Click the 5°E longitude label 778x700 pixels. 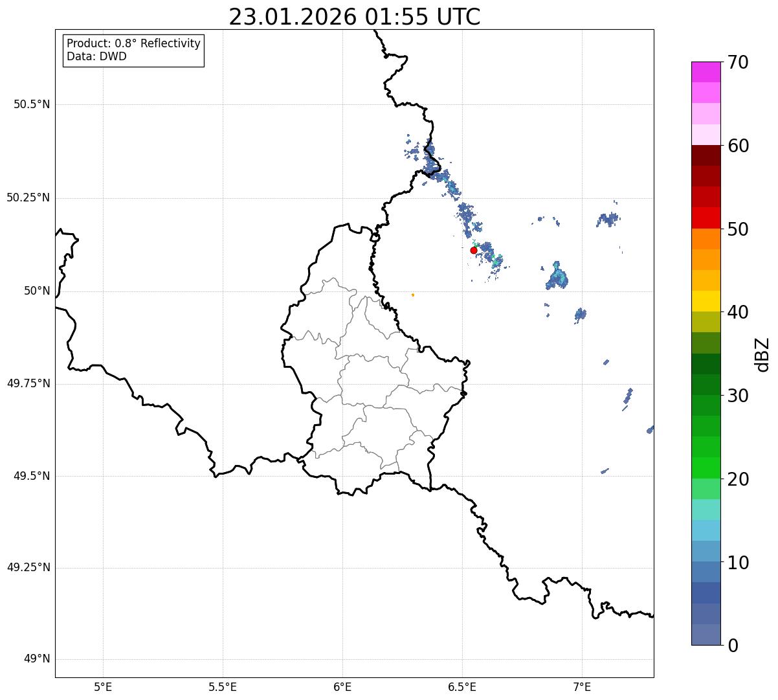pyautogui.click(x=103, y=686)
